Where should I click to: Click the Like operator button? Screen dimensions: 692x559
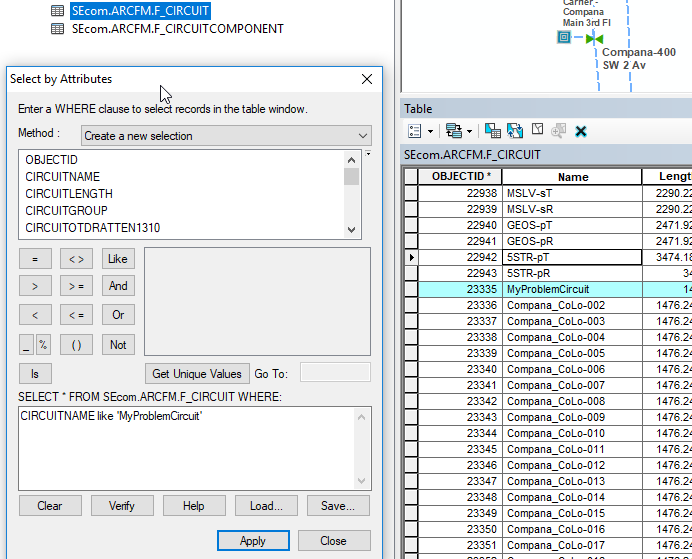point(118,259)
